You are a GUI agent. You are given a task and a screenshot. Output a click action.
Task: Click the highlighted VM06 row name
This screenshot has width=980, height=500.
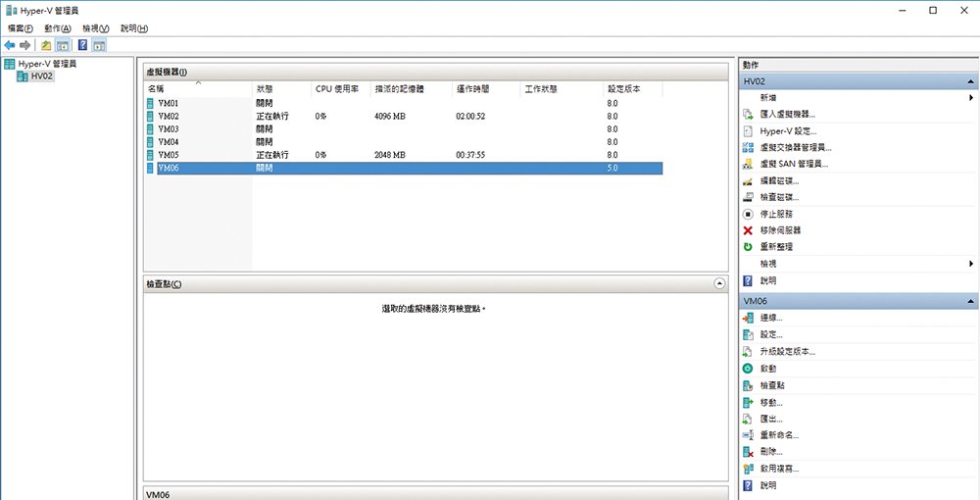click(169, 168)
